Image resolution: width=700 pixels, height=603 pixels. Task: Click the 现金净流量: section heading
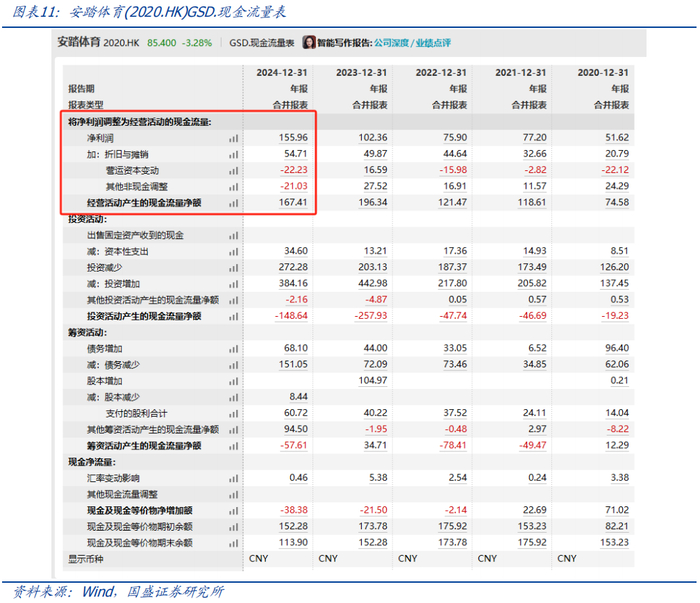click(x=92, y=462)
